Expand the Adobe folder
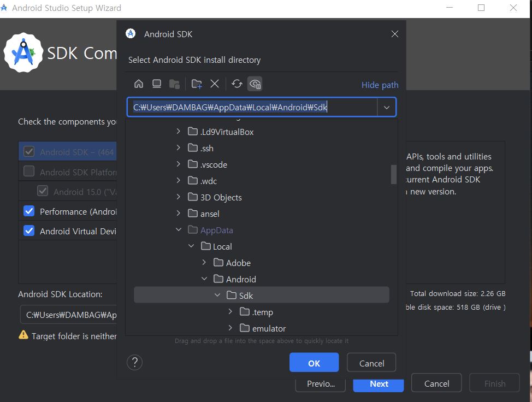The width and height of the screenshot is (532, 402). click(204, 262)
